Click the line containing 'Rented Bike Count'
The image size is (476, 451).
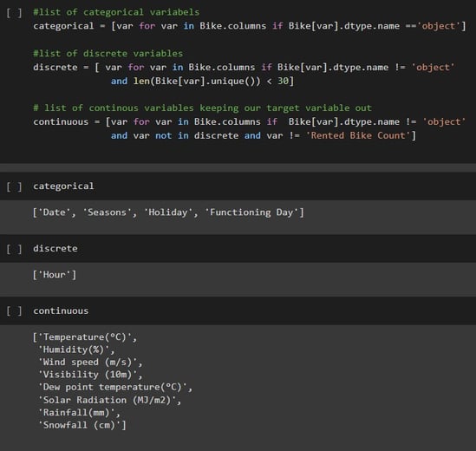264,135
